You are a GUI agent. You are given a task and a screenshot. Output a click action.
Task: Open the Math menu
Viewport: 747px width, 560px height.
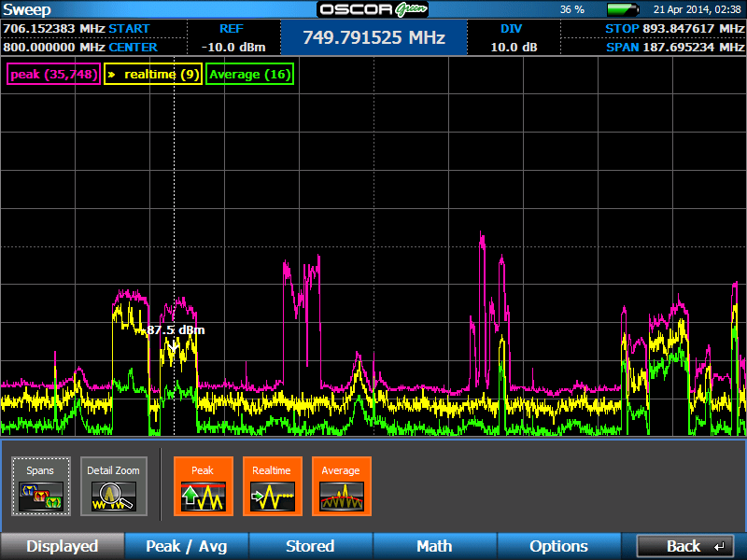pos(434,546)
